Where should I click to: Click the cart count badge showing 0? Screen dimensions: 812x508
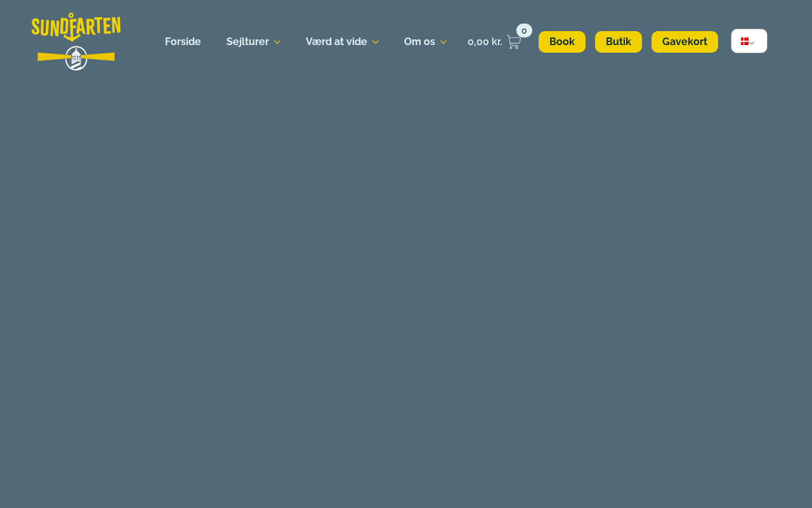[524, 30]
